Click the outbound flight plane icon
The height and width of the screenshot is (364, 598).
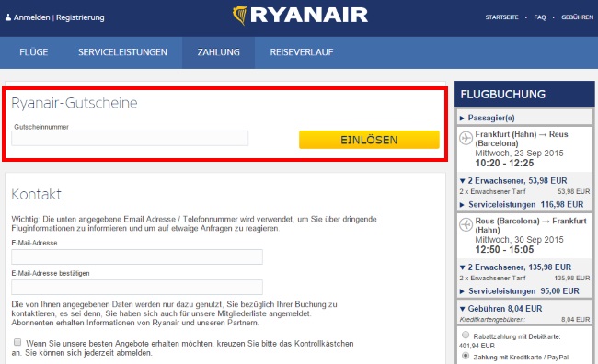point(466,138)
